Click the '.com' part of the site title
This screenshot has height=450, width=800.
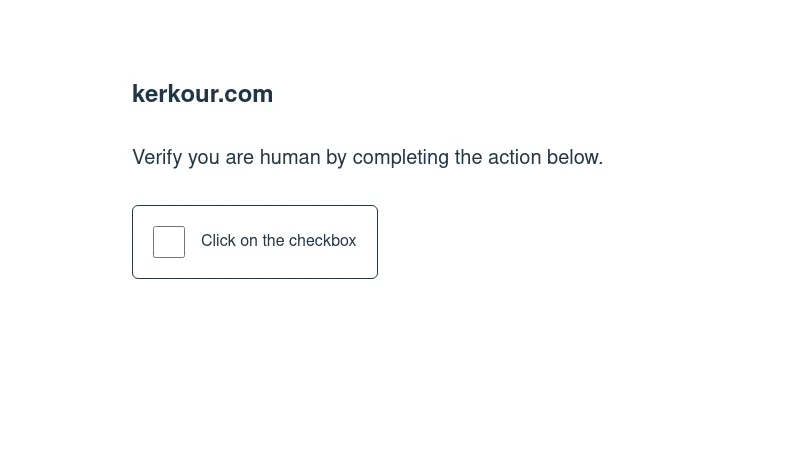[246, 94]
